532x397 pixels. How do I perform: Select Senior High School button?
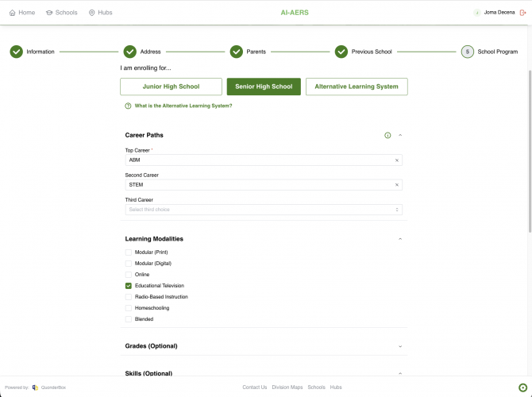tap(264, 87)
